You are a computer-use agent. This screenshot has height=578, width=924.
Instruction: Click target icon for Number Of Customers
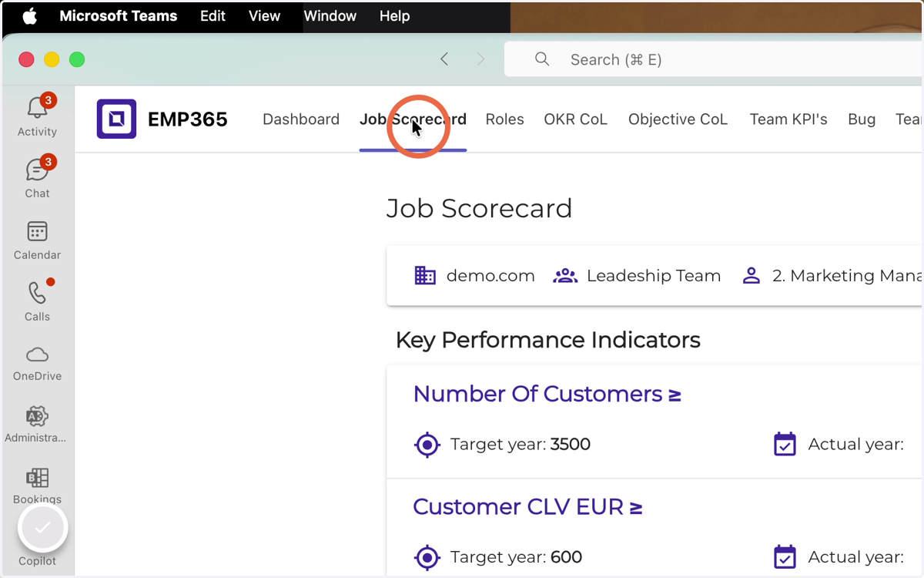427,445
